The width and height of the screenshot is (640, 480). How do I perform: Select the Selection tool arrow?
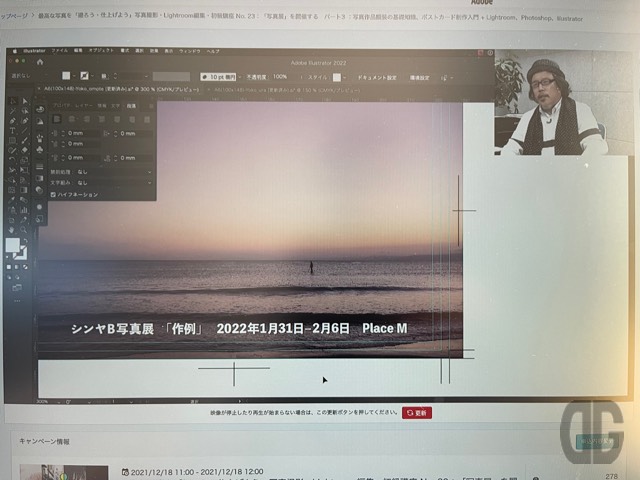coord(13,101)
